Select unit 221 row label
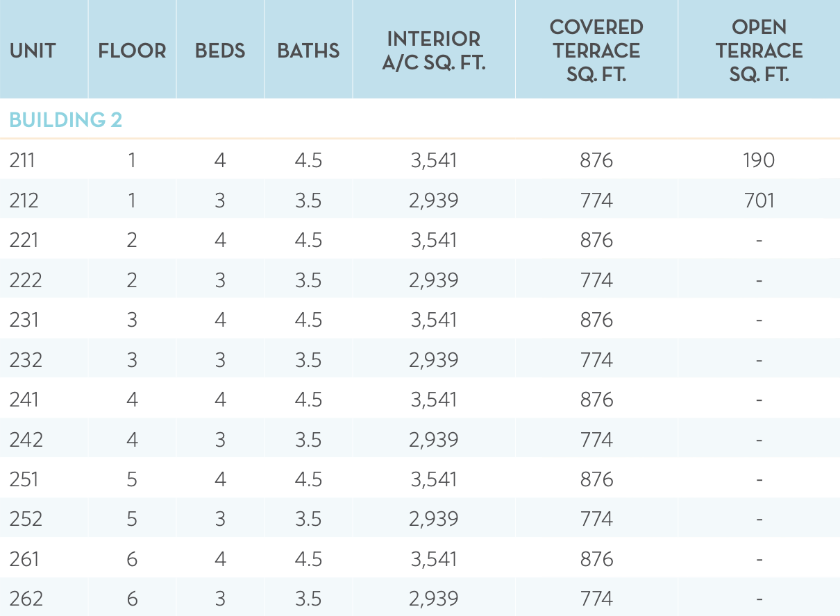840x616 pixels. pyautogui.click(x=24, y=240)
